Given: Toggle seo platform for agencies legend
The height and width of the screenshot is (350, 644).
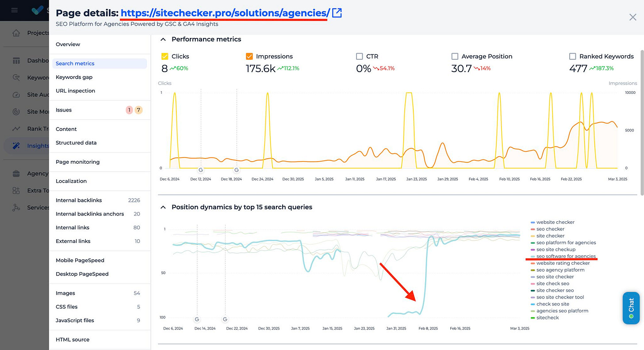Looking at the screenshot, I should point(563,242).
